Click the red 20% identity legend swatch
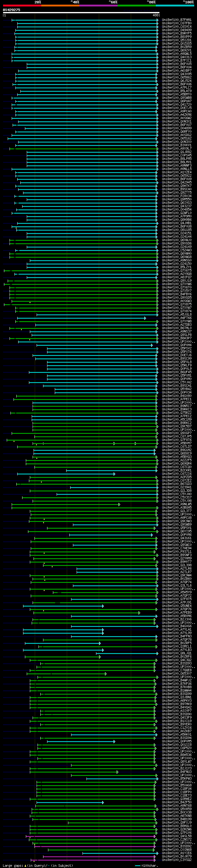The height and width of the screenshot is (868, 197). click(22, 6)
